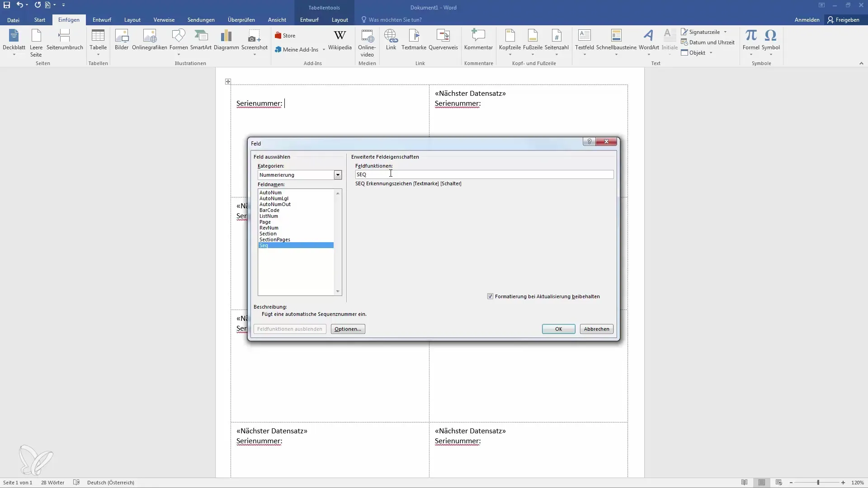
Task: Open the Datei tab
Action: [13, 20]
